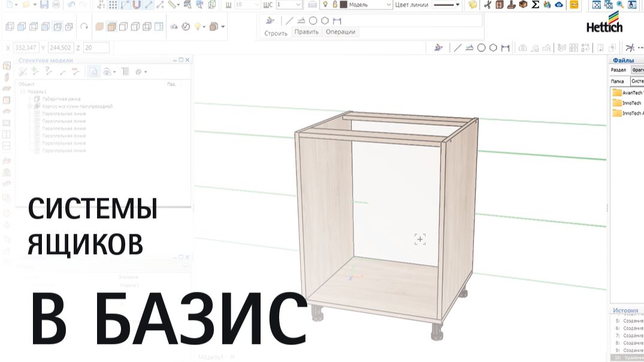The width and height of the screenshot is (644, 362).
Task: Click the lower toolbar Circle tool icon
Action: pos(482,48)
